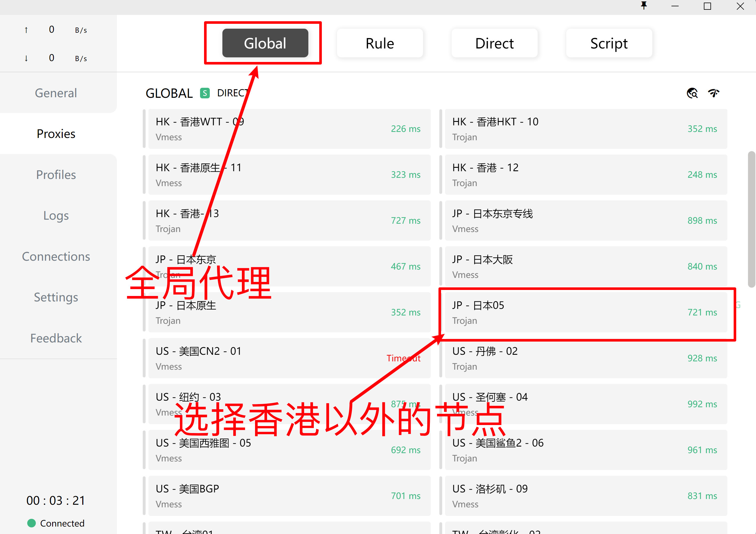Viewport: 756px width, 534px height.
Task: Click the locate-current-proxy icon in GLOBAL header
Action: [x=692, y=93]
